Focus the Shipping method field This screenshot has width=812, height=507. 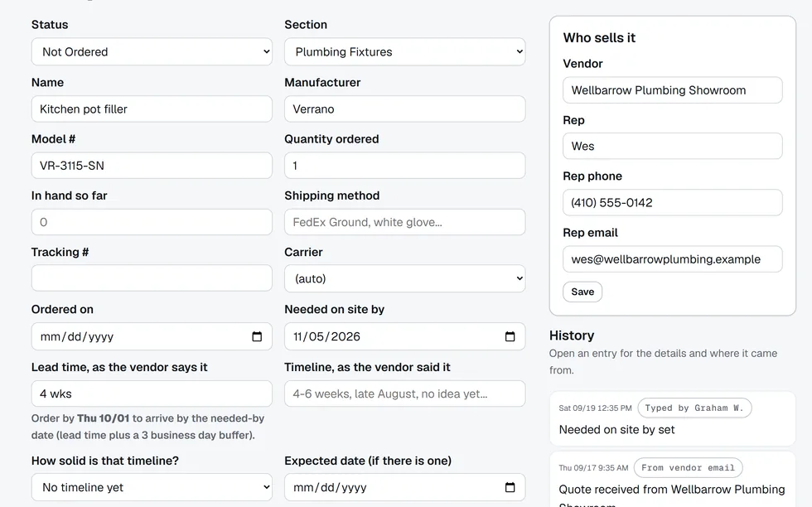[x=405, y=222]
